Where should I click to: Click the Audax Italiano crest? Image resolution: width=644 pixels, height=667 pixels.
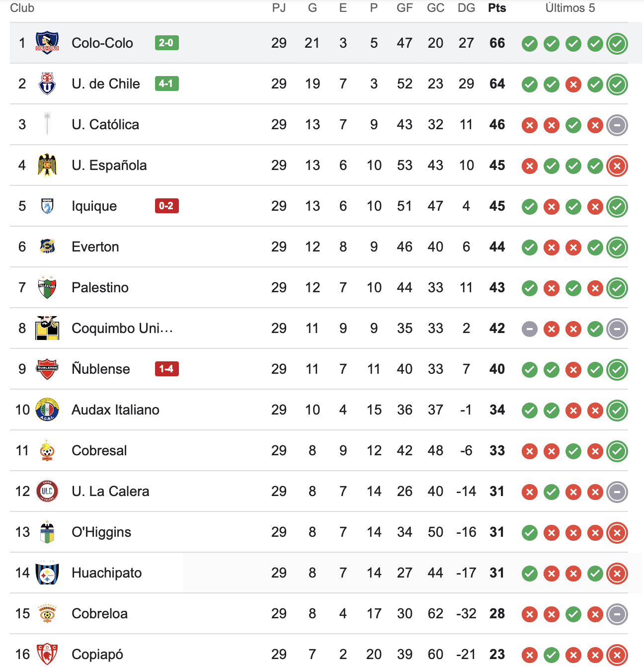(47, 410)
